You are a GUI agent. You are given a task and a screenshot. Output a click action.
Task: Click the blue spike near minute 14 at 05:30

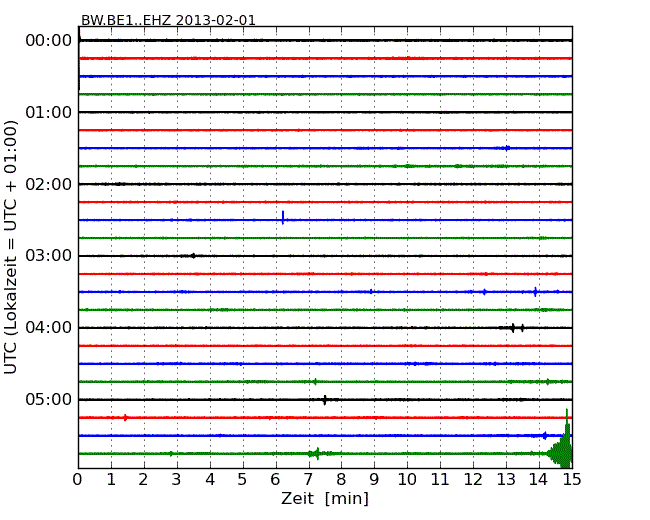coord(545,435)
